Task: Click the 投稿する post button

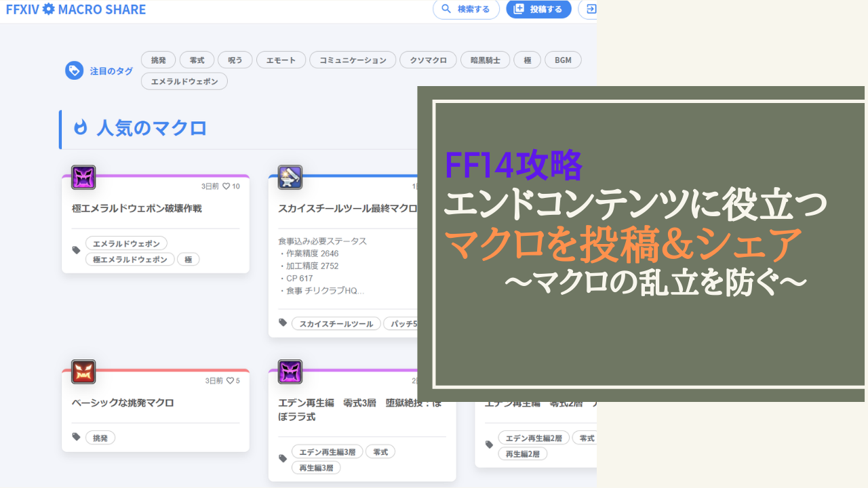Action: tap(538, 9)
